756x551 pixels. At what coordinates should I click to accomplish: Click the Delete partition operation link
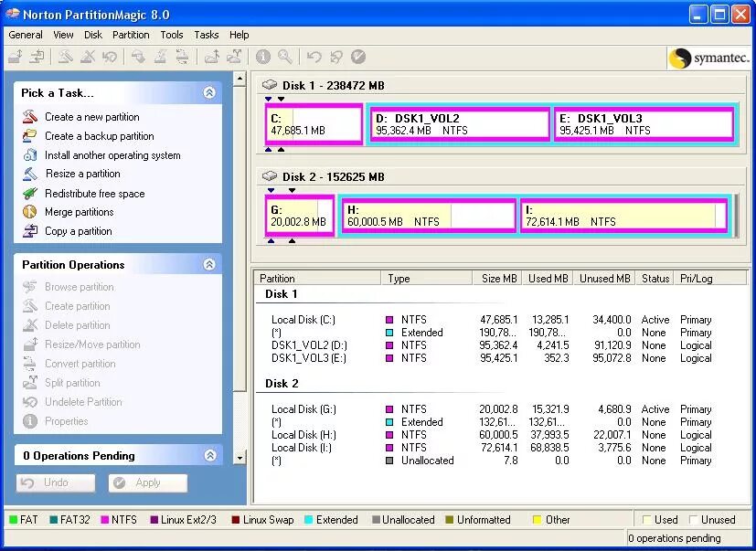point(77,325)
